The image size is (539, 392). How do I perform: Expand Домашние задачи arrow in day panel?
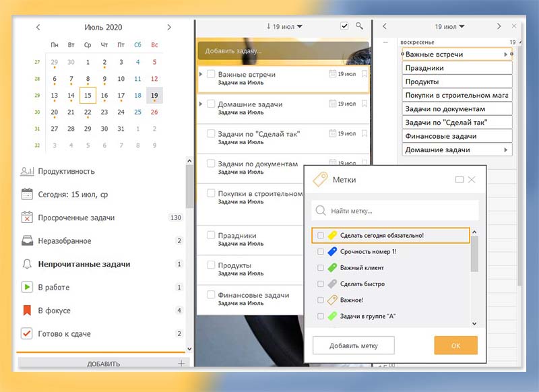click(x=505, y=150)
